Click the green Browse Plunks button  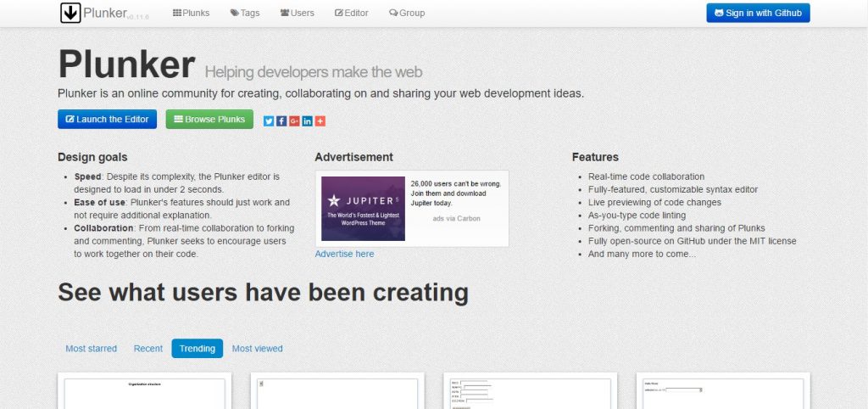(x=209, y=120)
